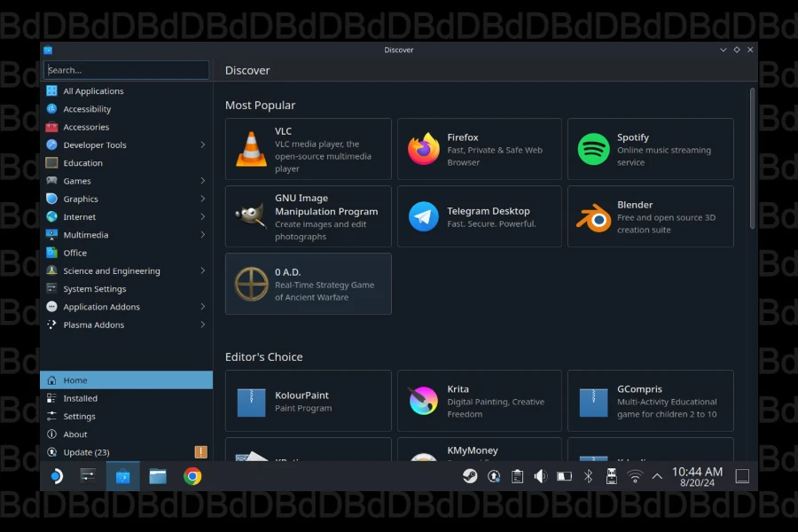This screenshot has height=532, width=798.
Task: Open the Krita painting app card
Action: (x=480, y=401)
